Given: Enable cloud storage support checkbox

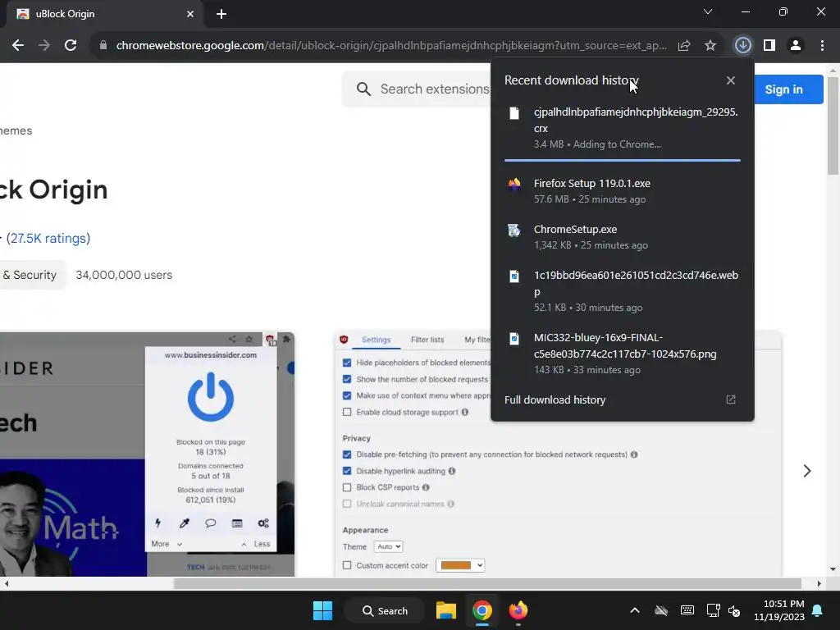Looking at the screenshot, I should 347,412.
